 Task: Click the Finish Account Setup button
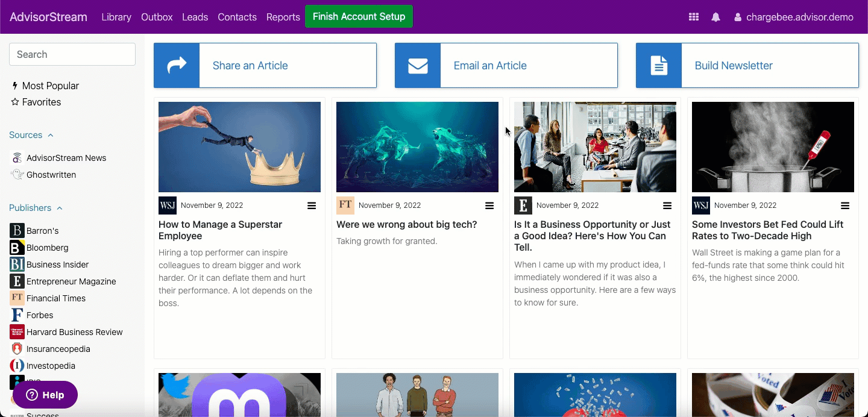(x=359, y=16)
